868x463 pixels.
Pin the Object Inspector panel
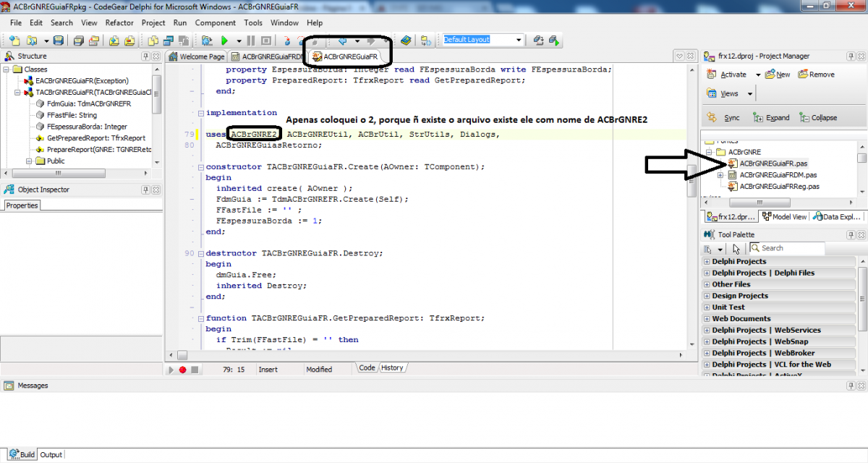pyautogui.click(x=146, y=190)
